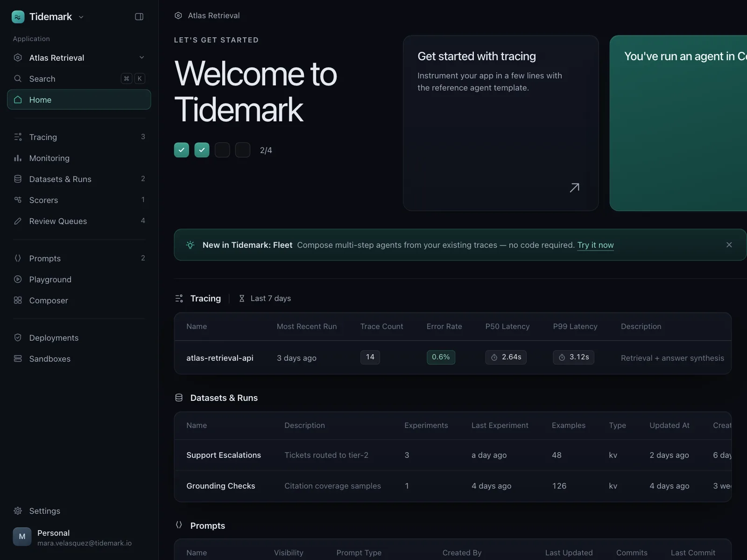Open the Support Escalations dataset
Screen dimensions: 747x560
(224, 455)
